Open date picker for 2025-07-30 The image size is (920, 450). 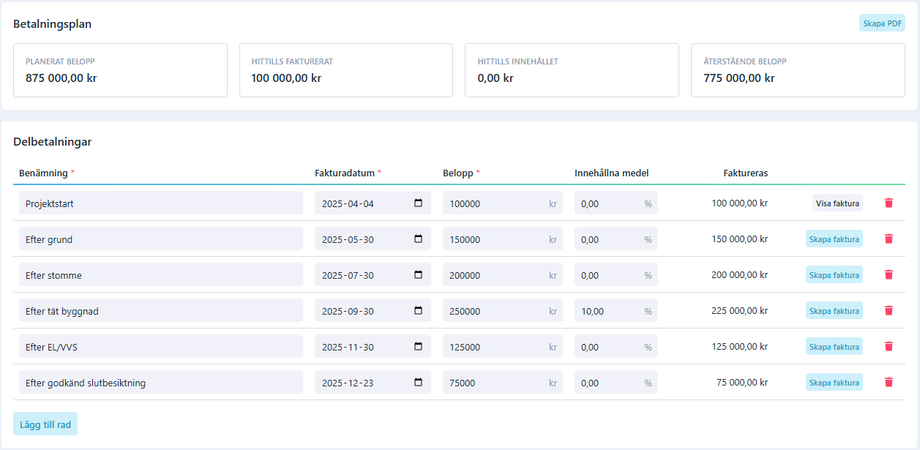418,275
